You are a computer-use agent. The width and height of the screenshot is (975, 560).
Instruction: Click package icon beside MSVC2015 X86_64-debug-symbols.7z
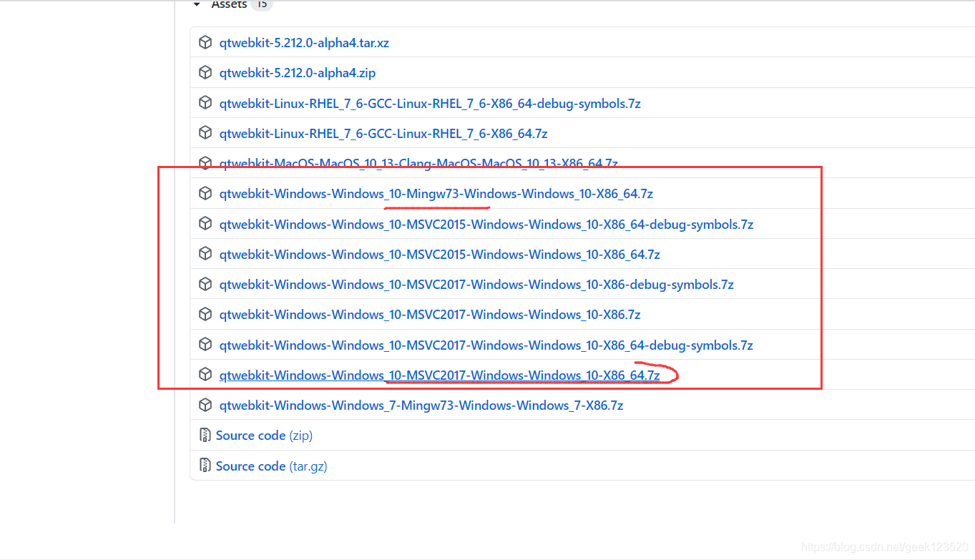tap(205, 224)
